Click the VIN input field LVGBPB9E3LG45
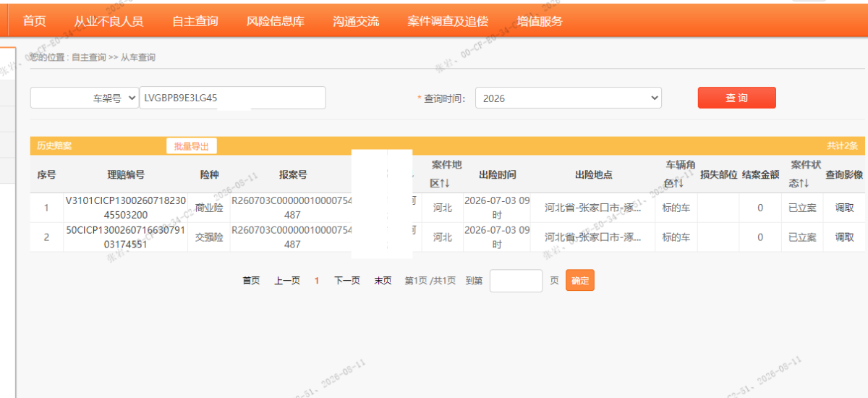The image size is (868, 398). (x=232, y=98)
